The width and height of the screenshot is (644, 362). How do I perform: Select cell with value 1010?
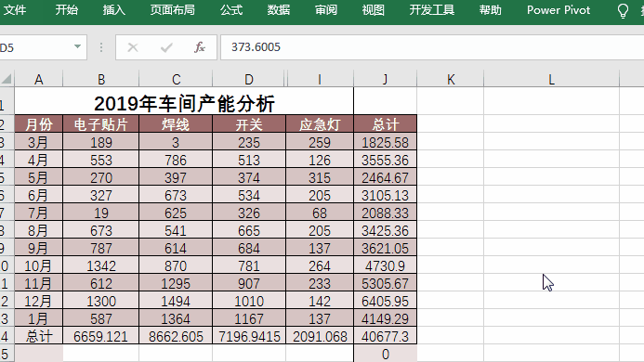point(249,301)
